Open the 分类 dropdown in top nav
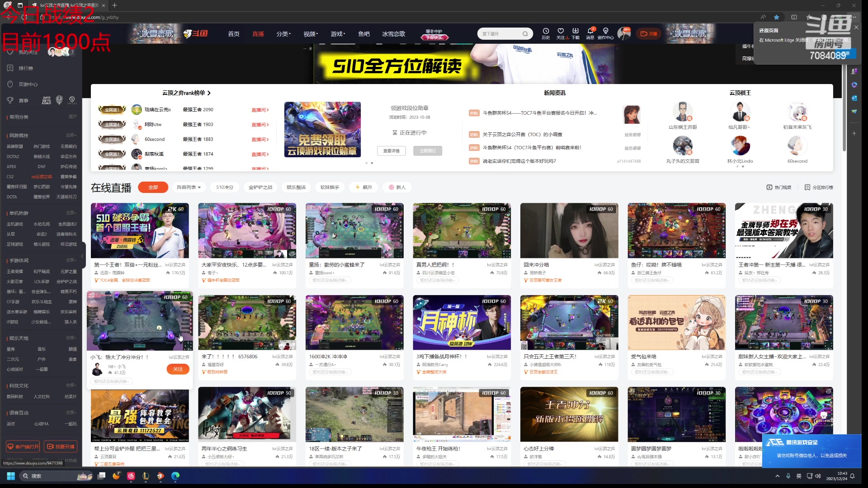The height and width of the screenshot is (488, 868). pos(283,34)
